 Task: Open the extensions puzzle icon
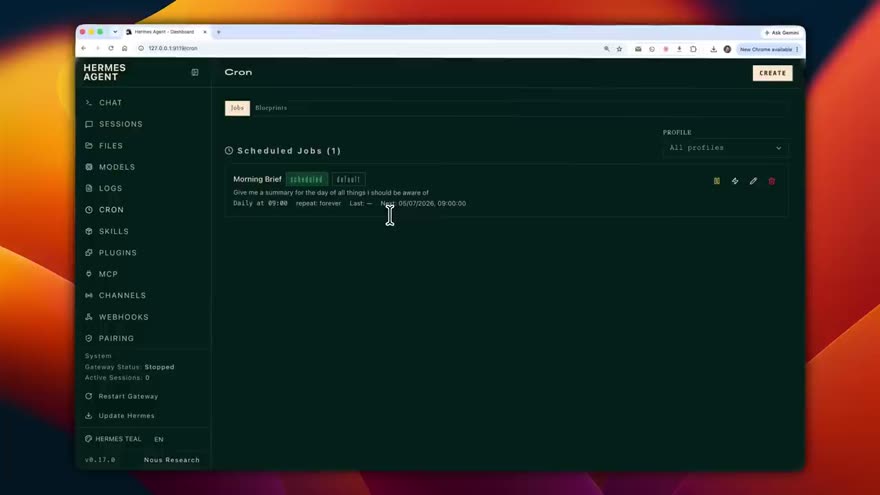(693, 49)
